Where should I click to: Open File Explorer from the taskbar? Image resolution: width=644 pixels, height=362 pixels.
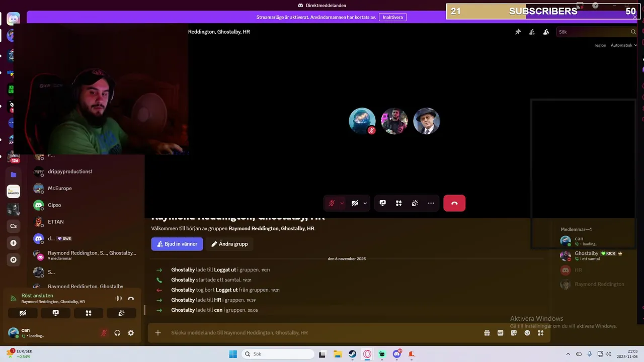point(338,354)
